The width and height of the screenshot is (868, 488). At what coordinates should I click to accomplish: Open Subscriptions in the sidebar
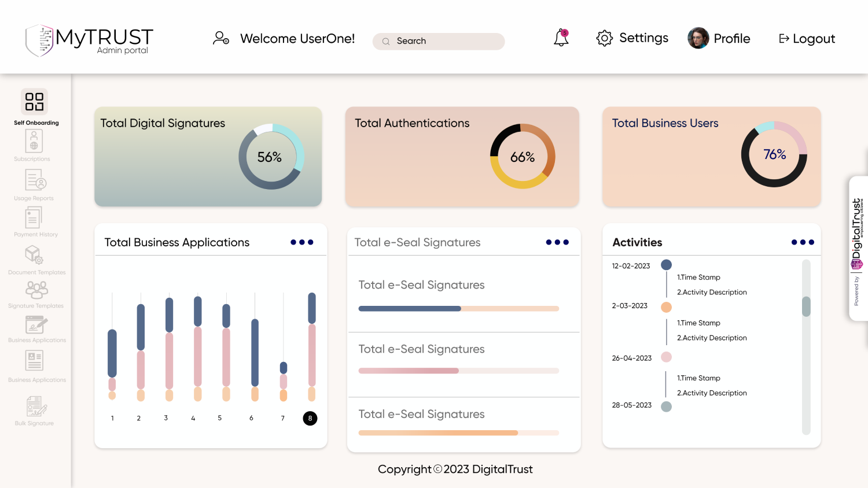point(34,142)
